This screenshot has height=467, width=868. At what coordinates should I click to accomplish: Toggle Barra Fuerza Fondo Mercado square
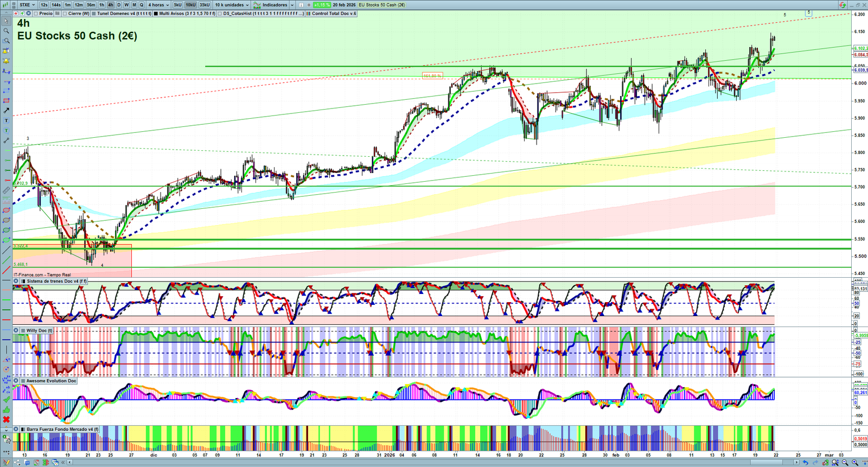23,429
